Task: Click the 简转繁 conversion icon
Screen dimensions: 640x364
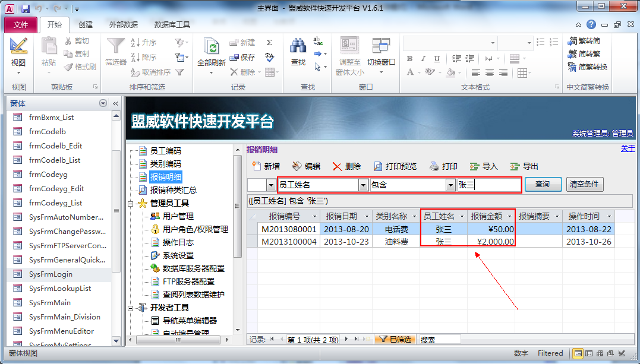Action: 572,54
